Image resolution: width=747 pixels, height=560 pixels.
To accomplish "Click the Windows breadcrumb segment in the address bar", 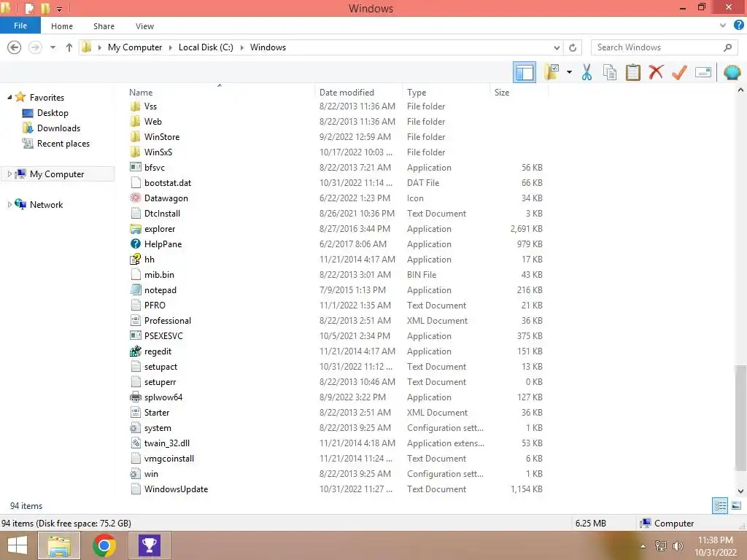I will pyautogui.click(x=268, y=47).
